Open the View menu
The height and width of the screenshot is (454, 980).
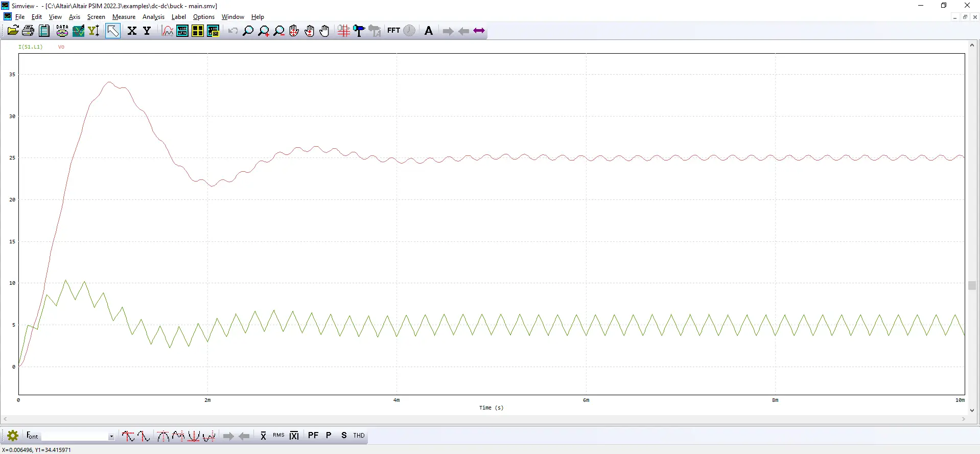(x=55, y=17)
